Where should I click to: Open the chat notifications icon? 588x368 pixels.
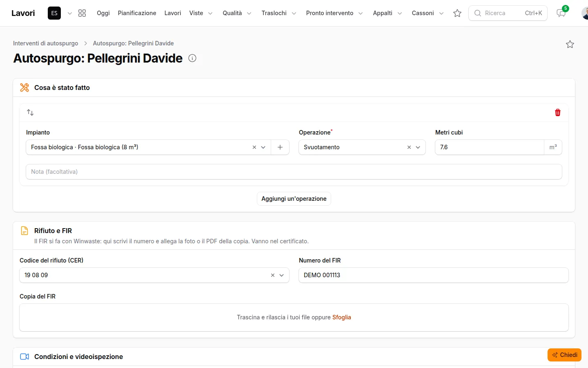(561, 13)
